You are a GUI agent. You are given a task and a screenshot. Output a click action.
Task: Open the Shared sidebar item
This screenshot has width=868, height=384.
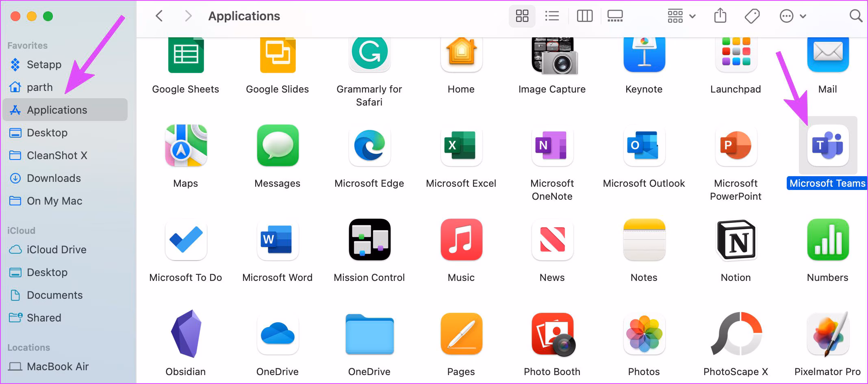(65, 318)
